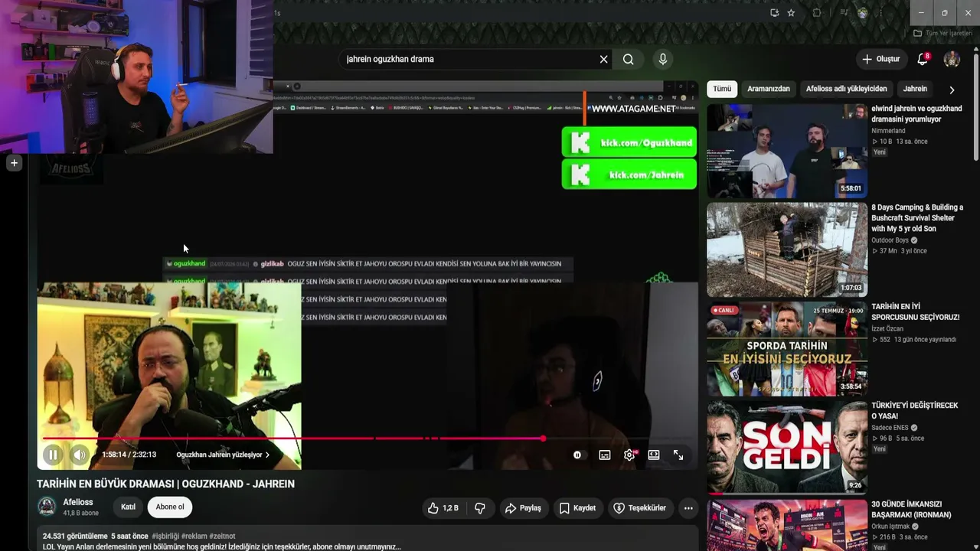Like the video with the thumbs up
The height and width of the screenshot is (551, 980).
(x=443, y=507)
